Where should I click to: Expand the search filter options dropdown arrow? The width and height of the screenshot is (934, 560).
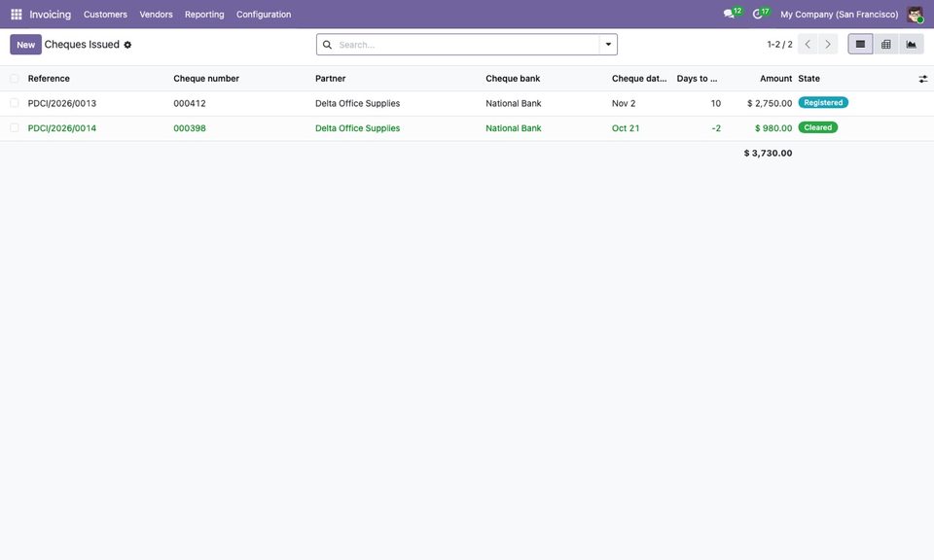click(608, 44)
